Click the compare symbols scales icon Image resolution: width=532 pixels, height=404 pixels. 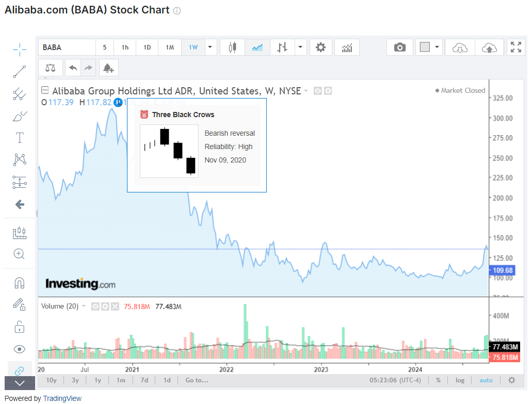(50, 68)
